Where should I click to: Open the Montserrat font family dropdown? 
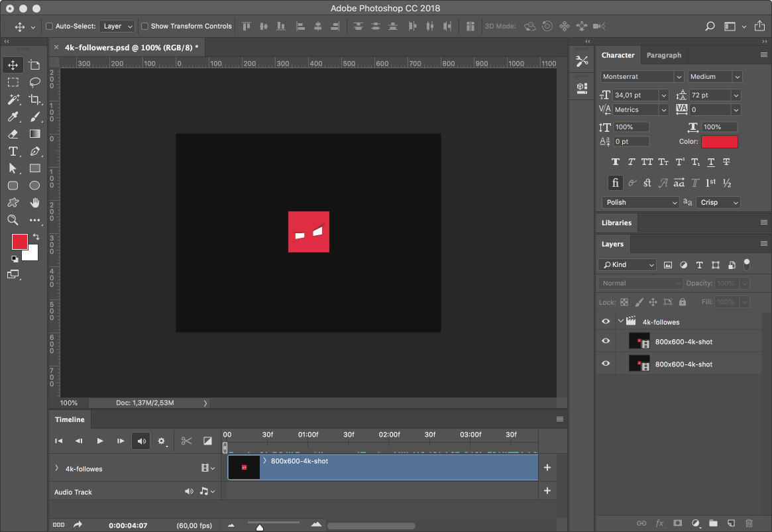coord(641,77)
